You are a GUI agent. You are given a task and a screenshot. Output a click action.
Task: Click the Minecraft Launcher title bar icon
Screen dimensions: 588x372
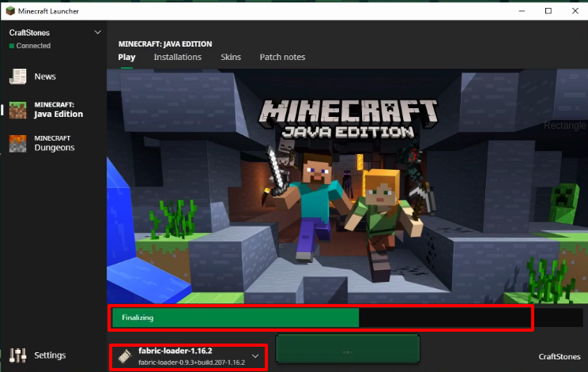10,11
